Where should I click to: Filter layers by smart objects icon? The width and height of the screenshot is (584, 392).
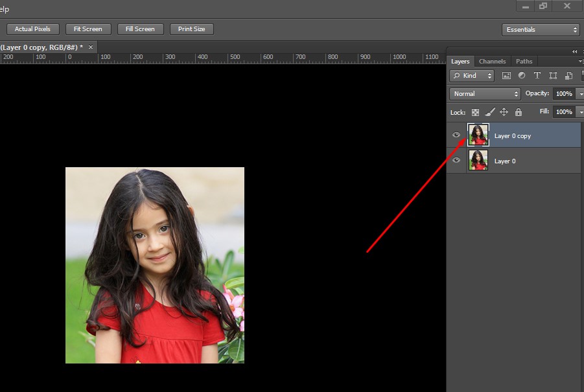point(568,76)
